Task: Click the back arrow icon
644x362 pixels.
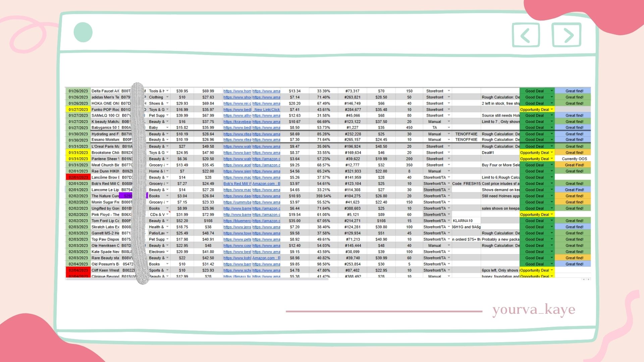Action: pos(526,35)
